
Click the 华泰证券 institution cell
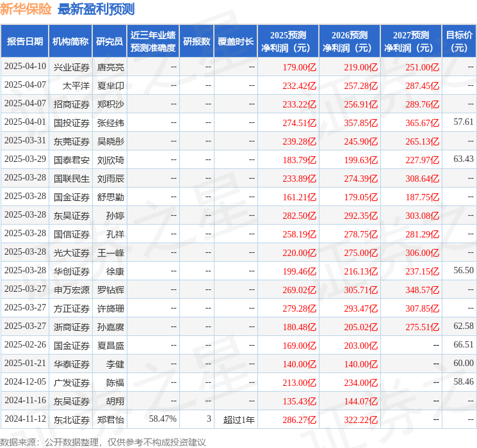(x=72, y=364)
